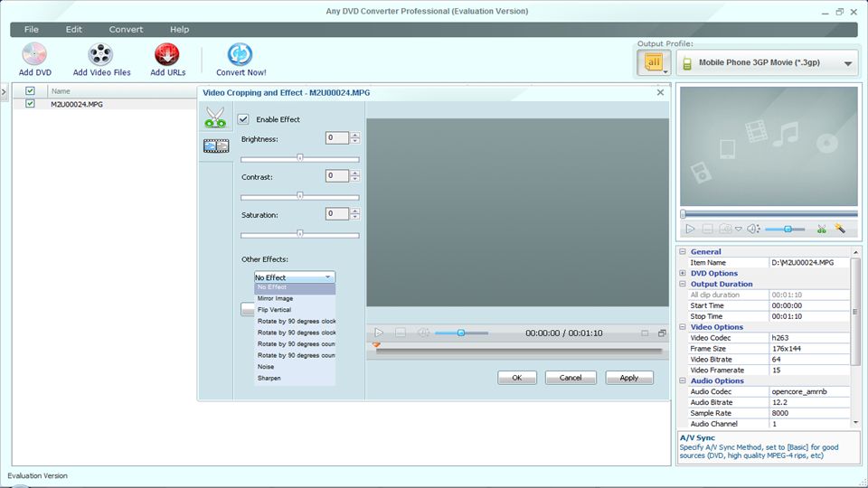Screen dimensions: 868x488
Task: Click the Brightness slider track
Action: point(300,159)
